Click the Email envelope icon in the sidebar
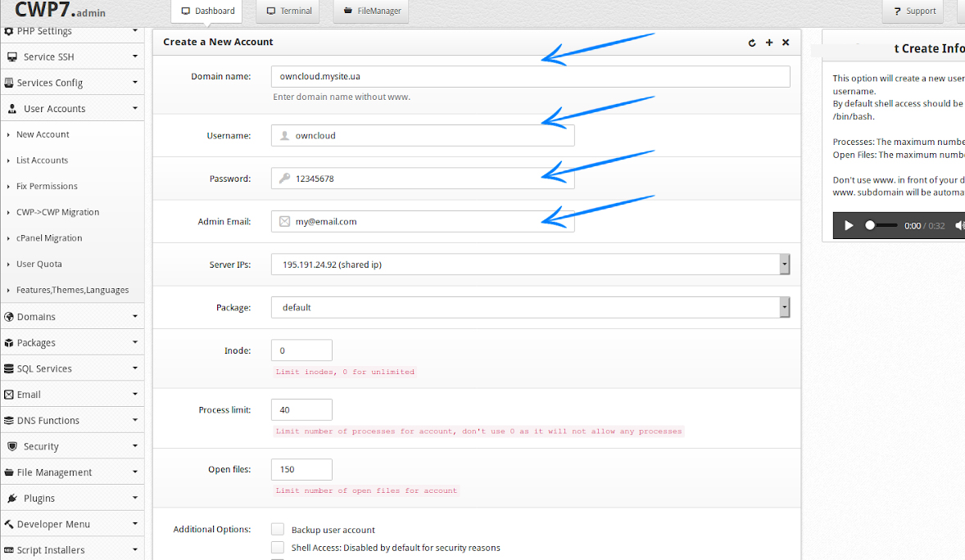 (x=11, y=394)
